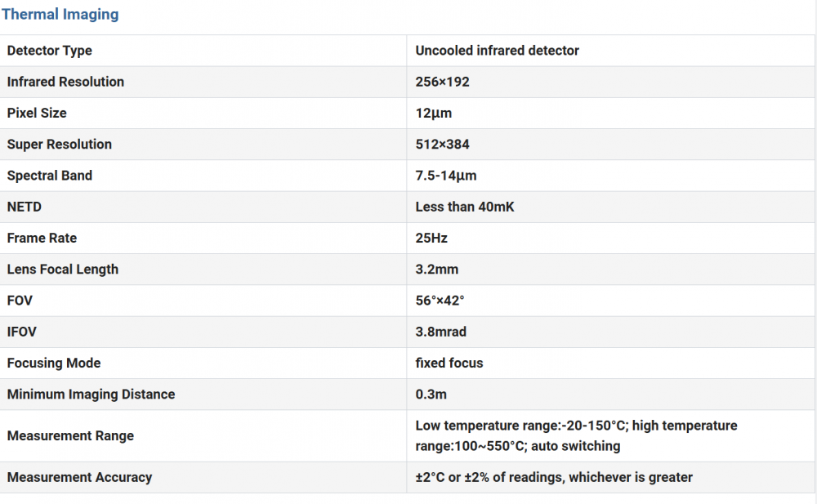Click the Super Resolution row label

59,145
